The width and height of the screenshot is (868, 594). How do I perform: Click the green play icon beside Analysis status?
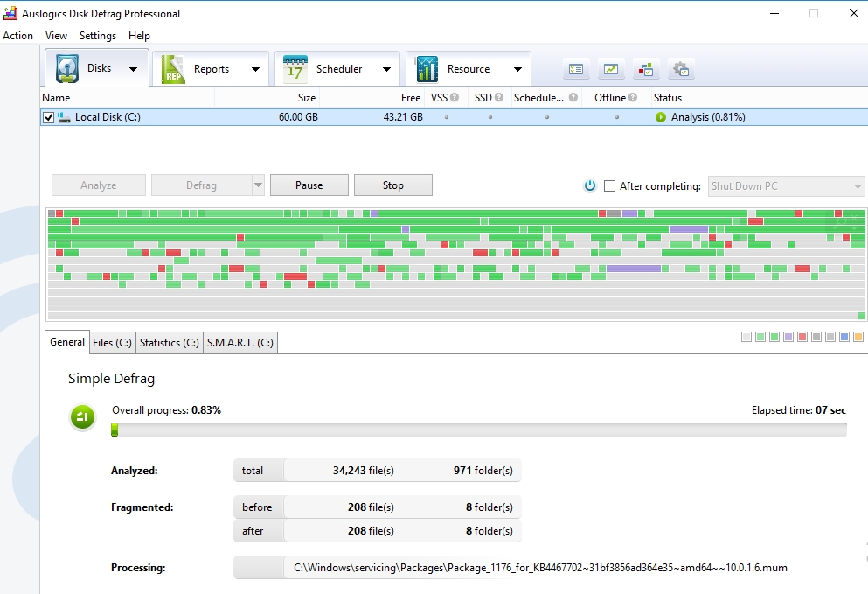click(661, 117)
